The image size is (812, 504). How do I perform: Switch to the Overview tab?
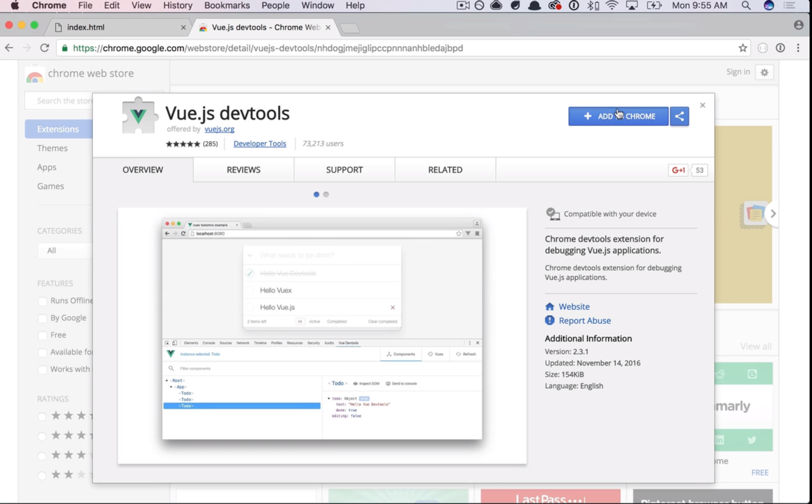143,170
